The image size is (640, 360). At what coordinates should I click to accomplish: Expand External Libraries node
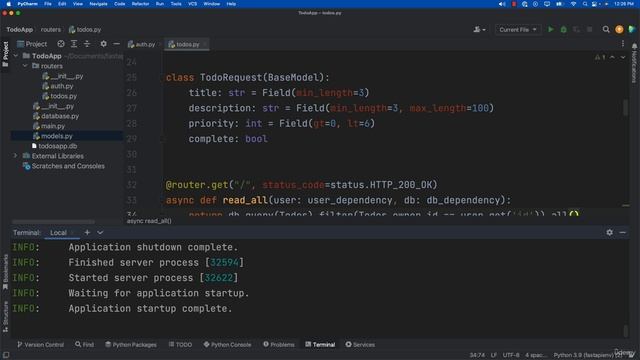pyautogui.click(x=16, y=156)
